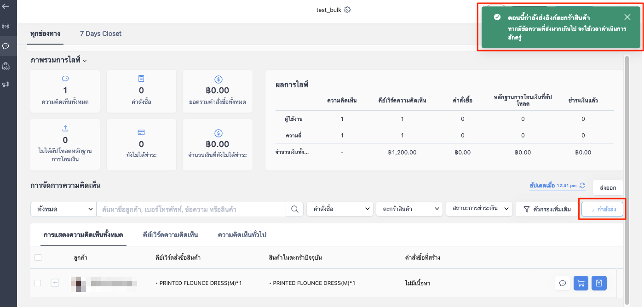Viewport: 644px width, 307px height.
Task: Open the analytics chart sidebar icon
Action: click(x=6, y=66)
